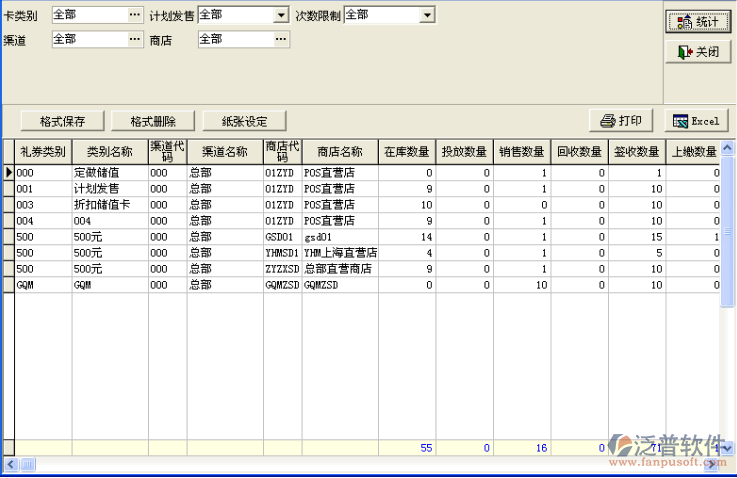The height and width of the screenshot is (478, 737).
Task: Click the horizontal scrollbar left arrow
Action: point(9,466)
